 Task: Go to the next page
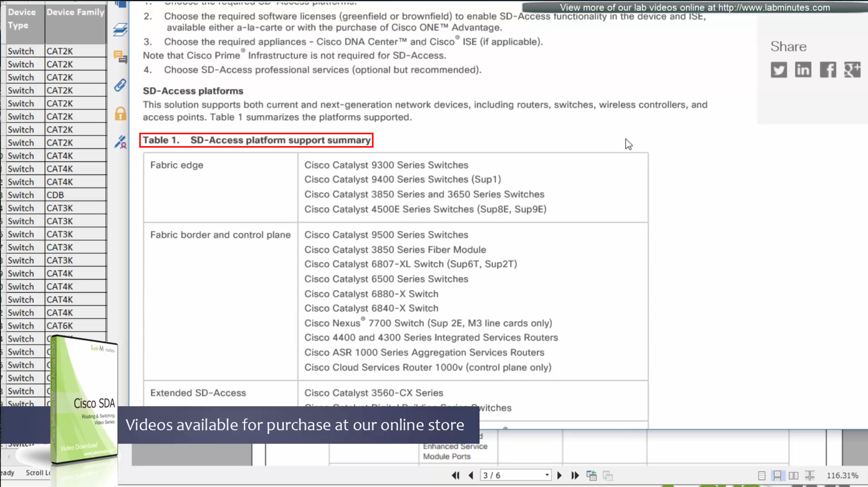pos(559,475)
